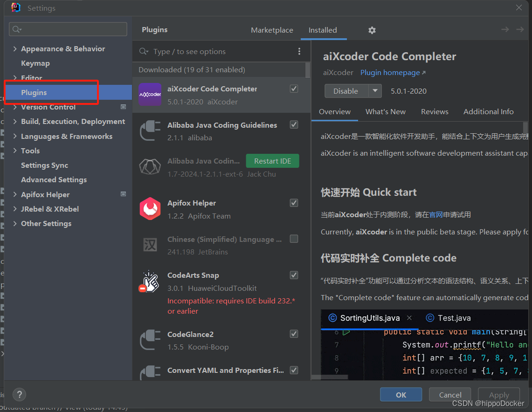Expand Languages & Frameworks node
Image resolution: width=532 pixels, height=412 pixels.
coord(15,136)
